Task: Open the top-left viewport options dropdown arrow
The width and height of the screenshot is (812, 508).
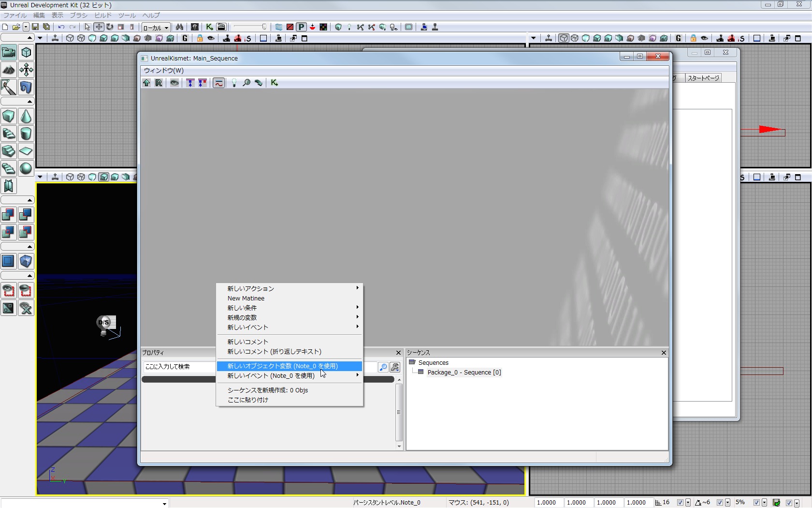Action: 40,38
